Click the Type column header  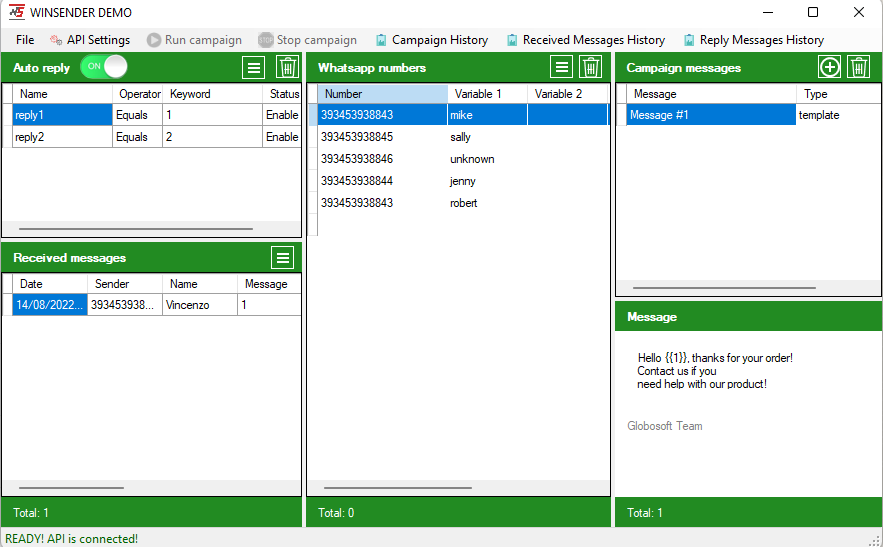point(839,94)
